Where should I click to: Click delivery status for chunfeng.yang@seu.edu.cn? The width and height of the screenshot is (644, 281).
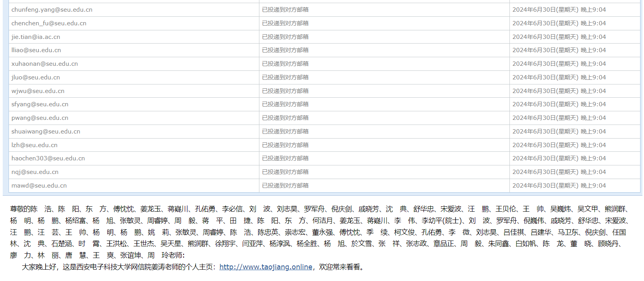pyautogui.click(x=285, y=10)
